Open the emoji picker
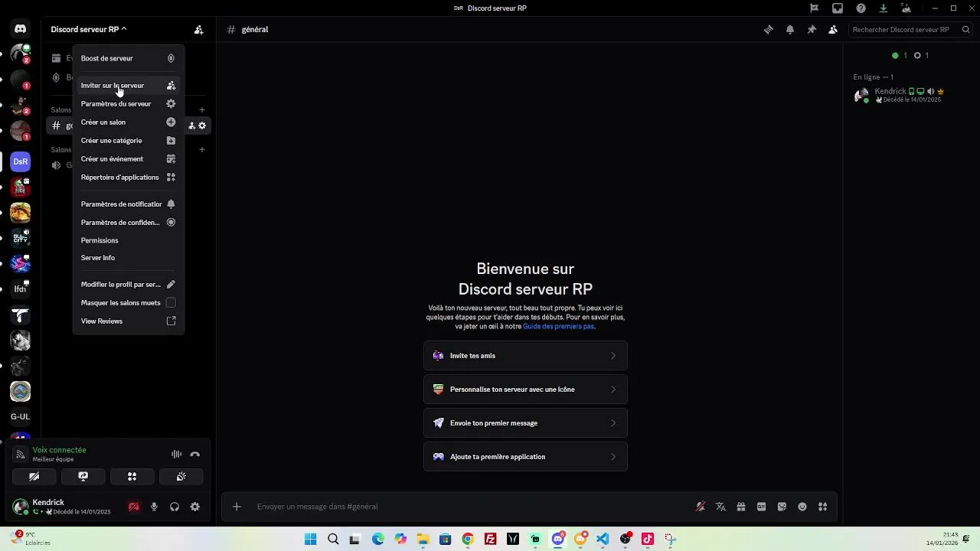This screenshot has width=980, height=551. [x=802, y=507]
